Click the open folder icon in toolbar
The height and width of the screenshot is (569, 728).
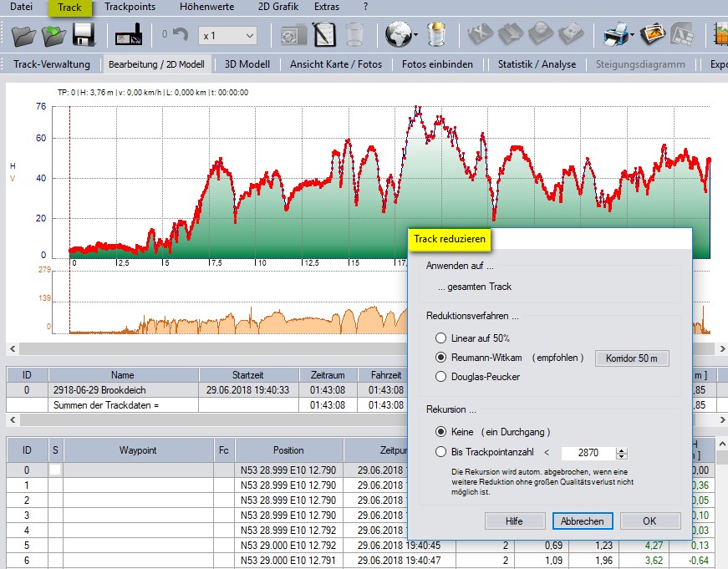pyautogui.click(x=24, y=35)
